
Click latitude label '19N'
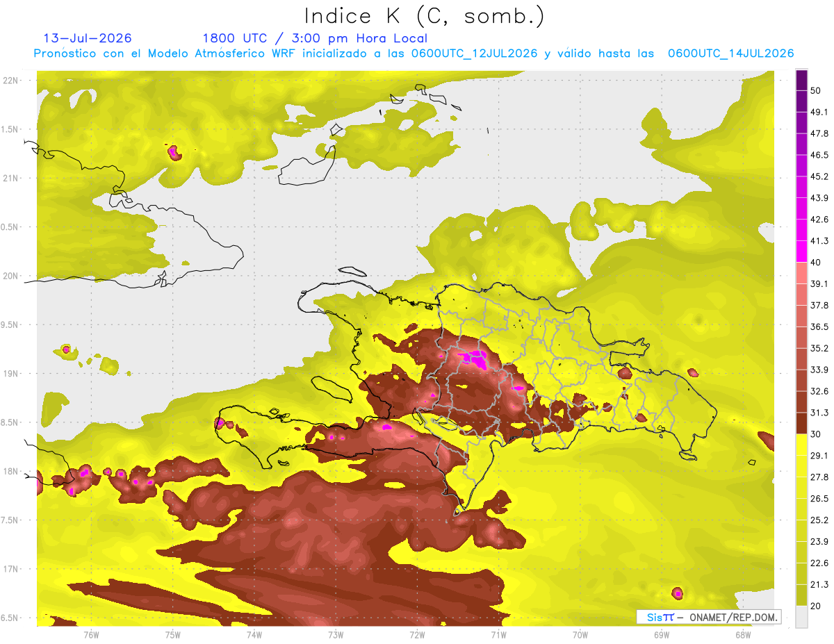[x=12, y=373]
